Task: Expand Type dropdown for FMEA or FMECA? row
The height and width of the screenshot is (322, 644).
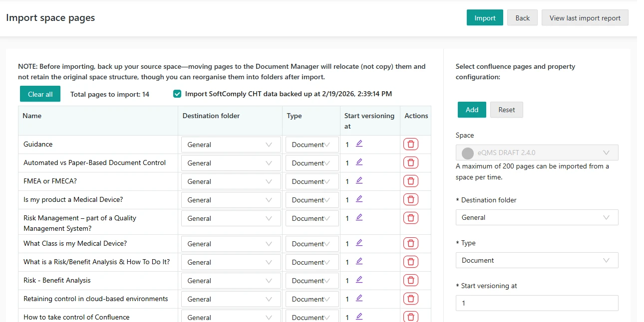Action: 312,181
